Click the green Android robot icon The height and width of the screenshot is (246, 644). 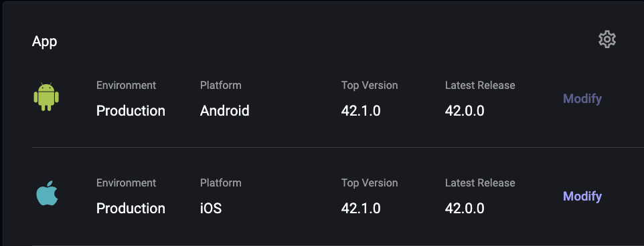pos(46,97)
